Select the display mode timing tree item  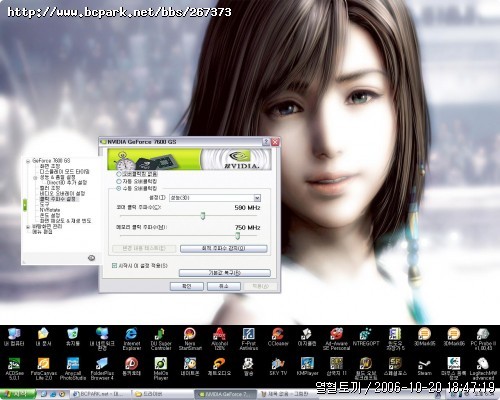pos(64,172)
